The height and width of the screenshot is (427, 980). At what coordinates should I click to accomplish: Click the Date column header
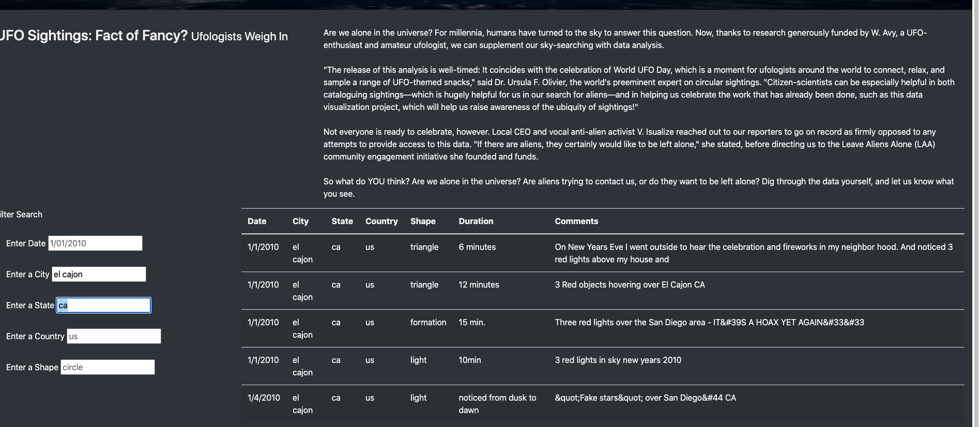257,221
